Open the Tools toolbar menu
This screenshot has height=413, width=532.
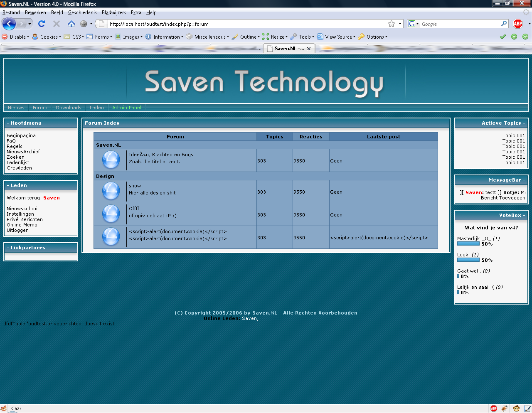[x=302, y=37]
